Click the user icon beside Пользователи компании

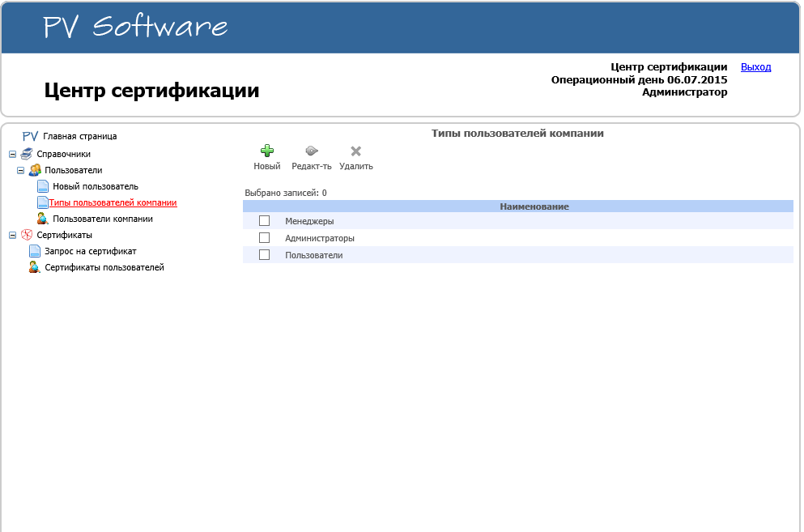point(43,219)
